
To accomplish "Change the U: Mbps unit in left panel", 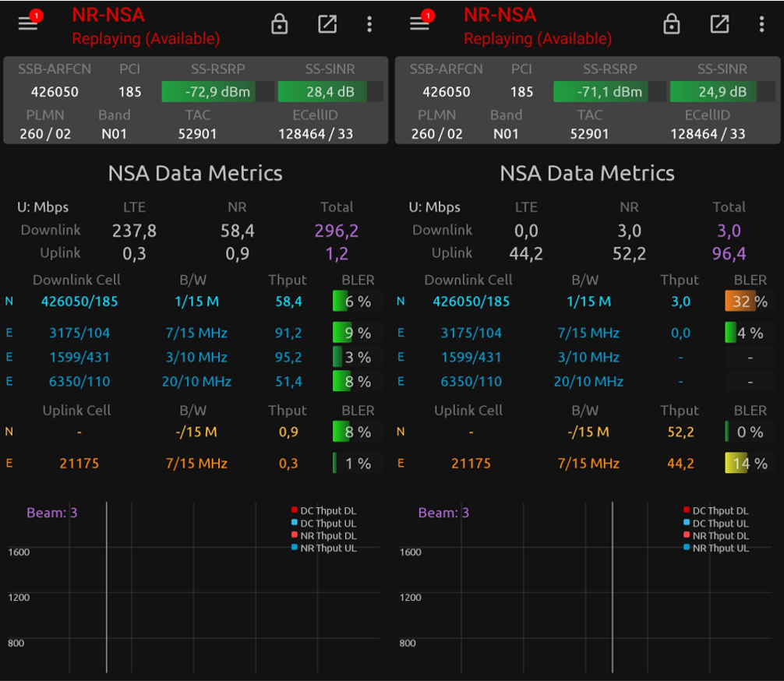I will [43, 207].
